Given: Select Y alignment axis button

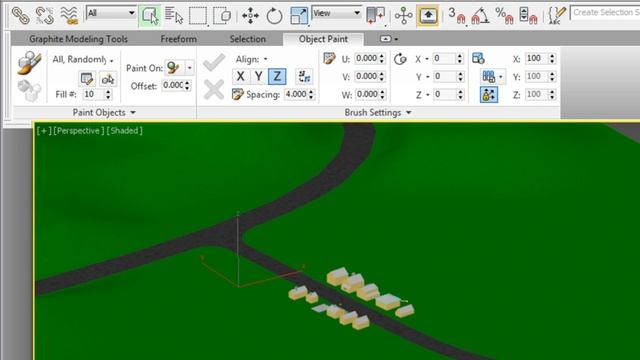Looking at the screenshot, I should (x=259, y=76).
